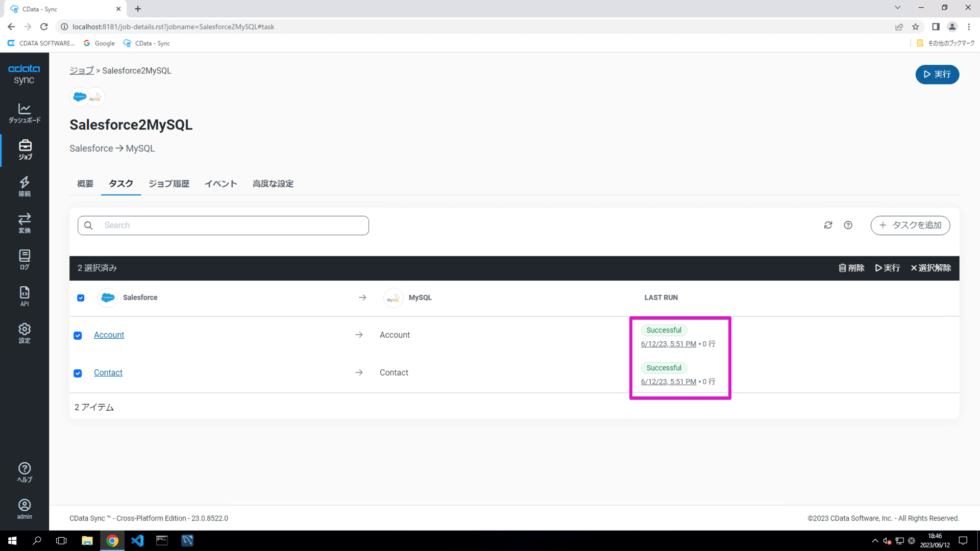This screenshot has height=551, width=980.
Task: Toggle the select-all checkbox beside Salesforce
Action: point(81,298)
